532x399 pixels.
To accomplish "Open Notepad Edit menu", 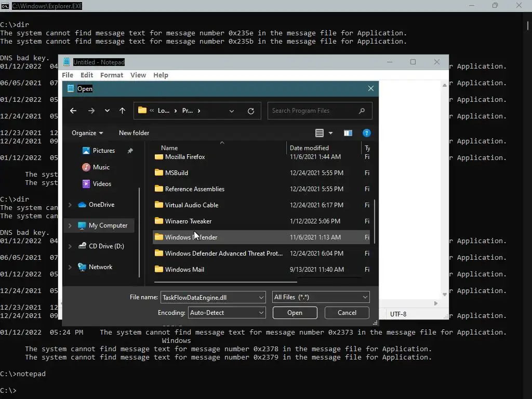I will 87,75.
